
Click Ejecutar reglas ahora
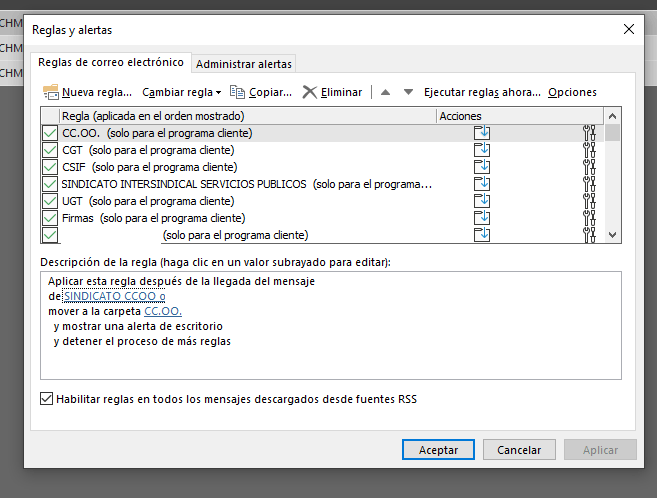tap(482, 92)
